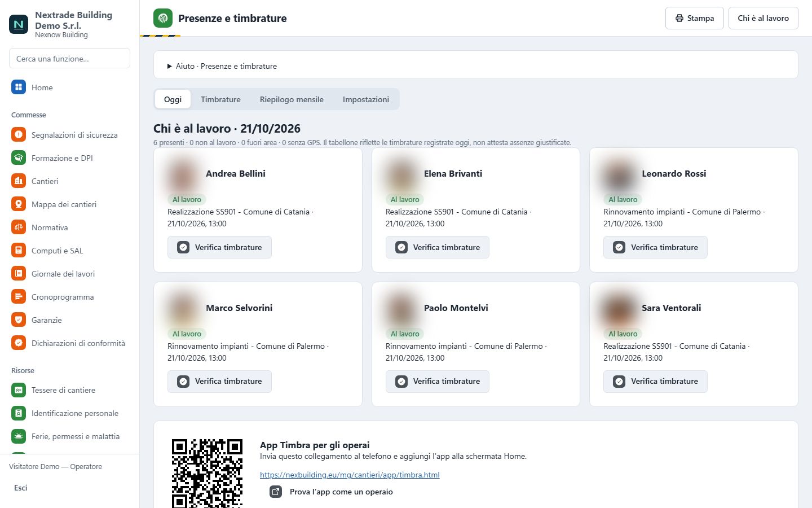Click the Marco Selvorini name
Screen dimensions: 812x508
(239, 308)
